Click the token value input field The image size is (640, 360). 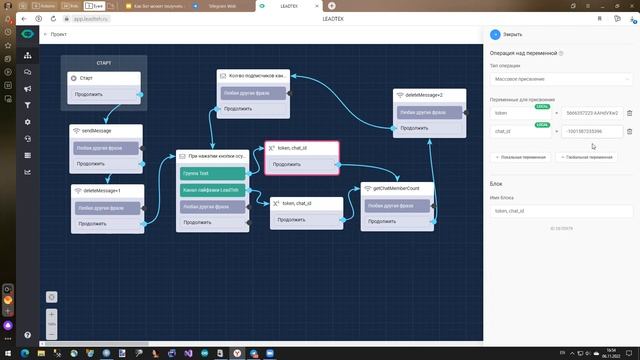pyautogui.click(x=592, y=113)
